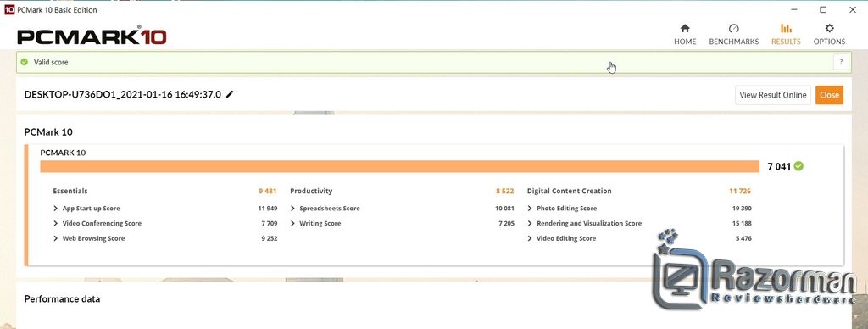Open the Benchmarks gauge section
This screenshot has height=329, width=868.
tap(733, 34)
